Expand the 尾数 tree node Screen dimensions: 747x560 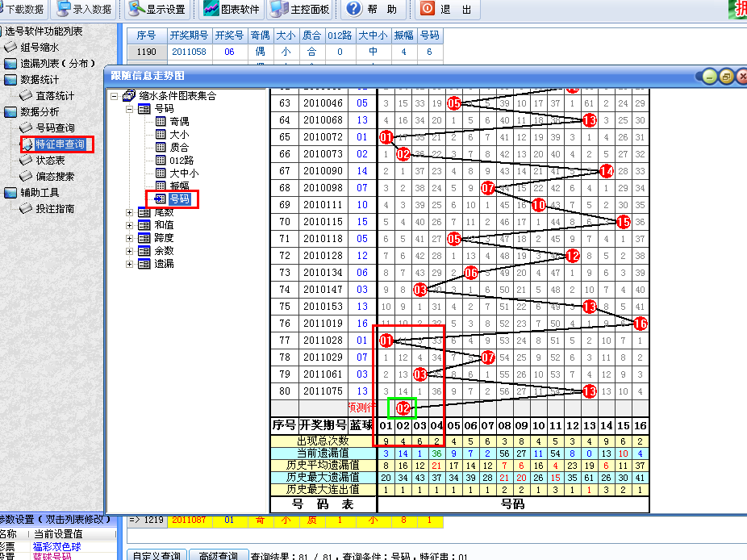point(130,212)
